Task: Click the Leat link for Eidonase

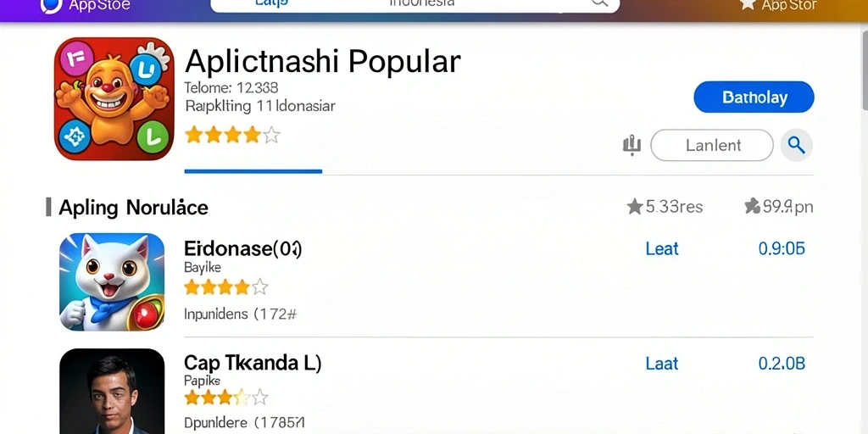Action: [661, 248]
